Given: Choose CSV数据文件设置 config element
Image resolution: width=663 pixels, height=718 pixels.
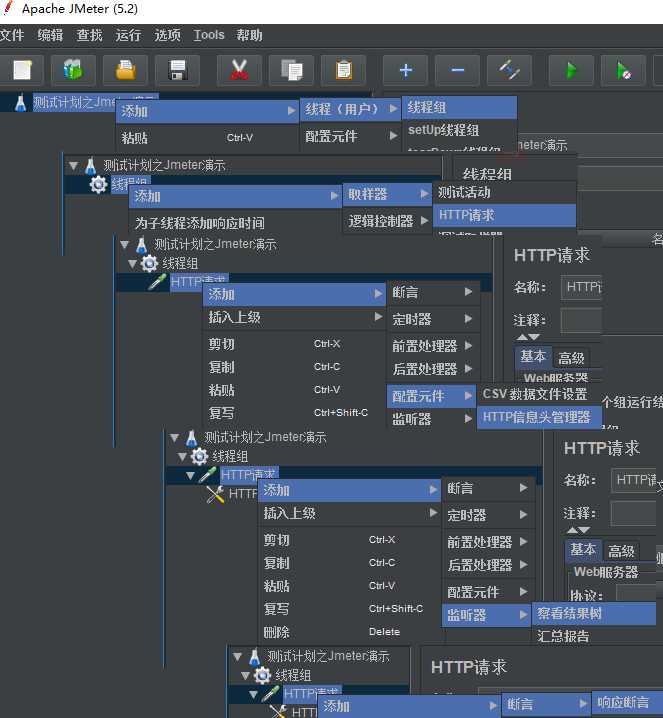Looking at the screenshot, I should (539, 394).
